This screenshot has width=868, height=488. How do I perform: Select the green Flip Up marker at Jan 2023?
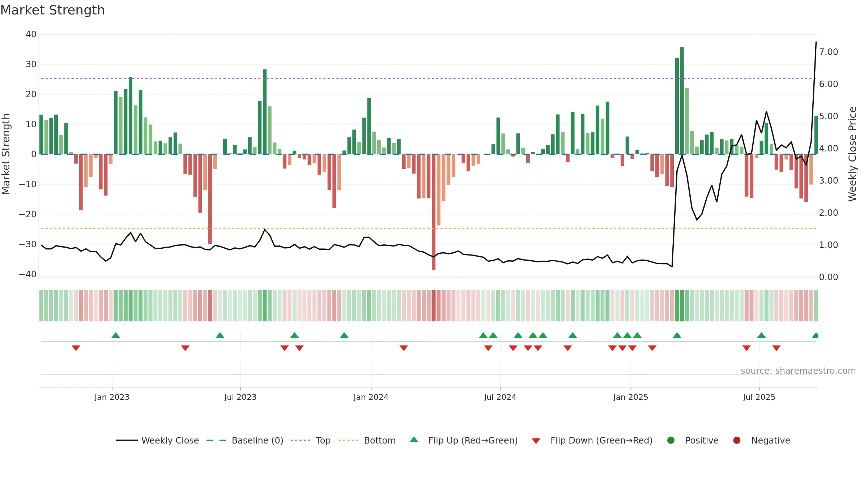tap(116, 335)
